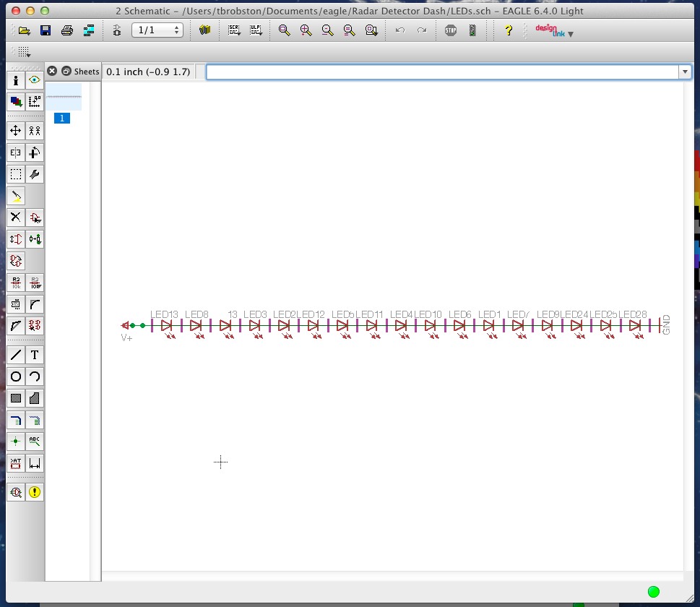Close the Sheets panel

pos(52,71)
